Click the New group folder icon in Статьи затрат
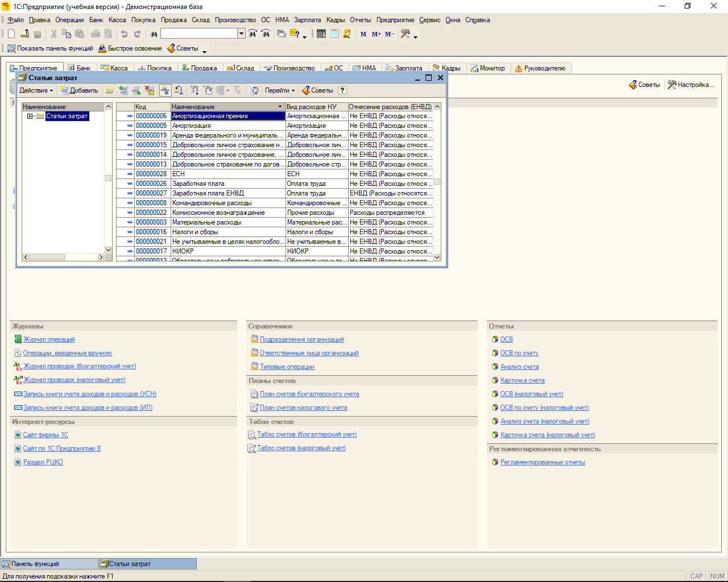This screenshot has width=728, height=582. 110,90
